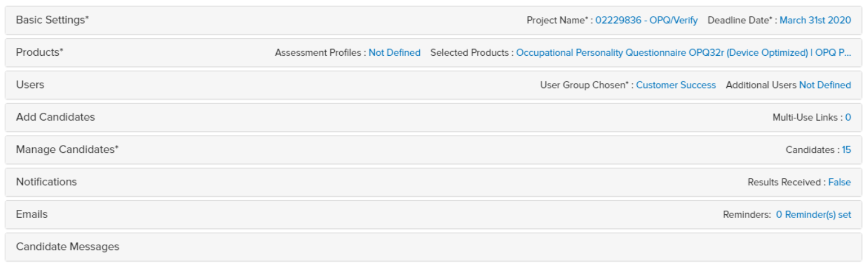The image size is (868, 267).
Task: Open the Occupational Personality Questionnaire products link
Action: coord(684,53)
